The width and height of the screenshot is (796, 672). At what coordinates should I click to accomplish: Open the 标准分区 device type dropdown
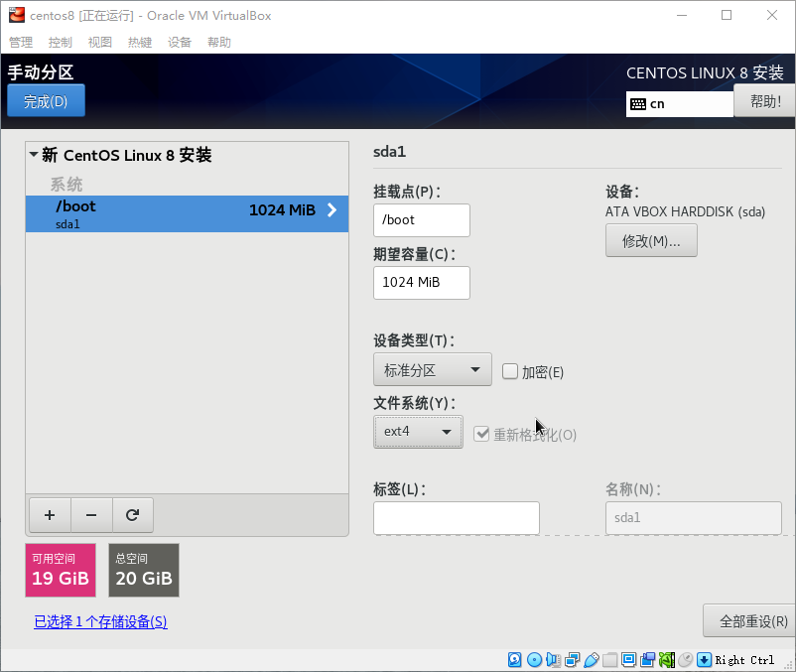433,369
